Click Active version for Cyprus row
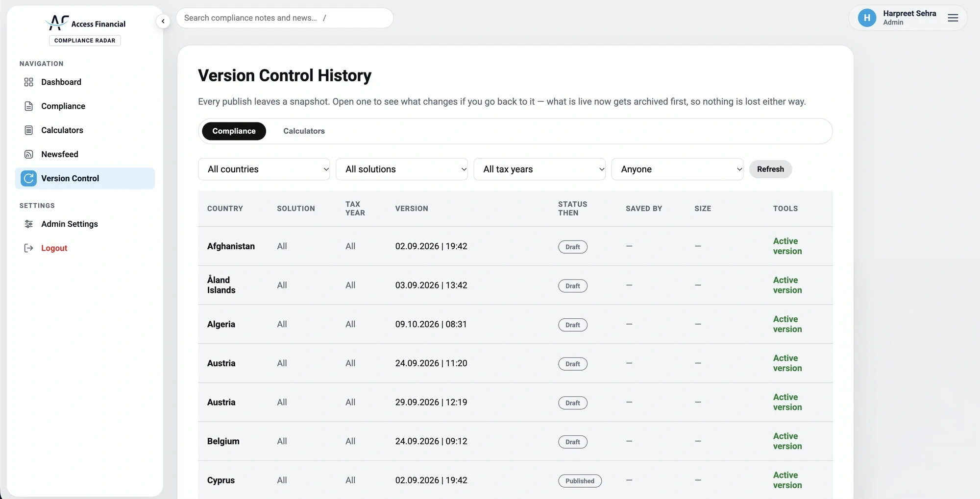Image resolution: width=980 pixels, height=499 pixels. (787, 480)
